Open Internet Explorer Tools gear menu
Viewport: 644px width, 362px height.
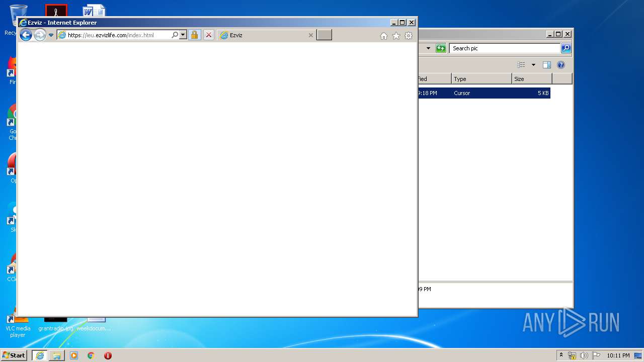409,36
